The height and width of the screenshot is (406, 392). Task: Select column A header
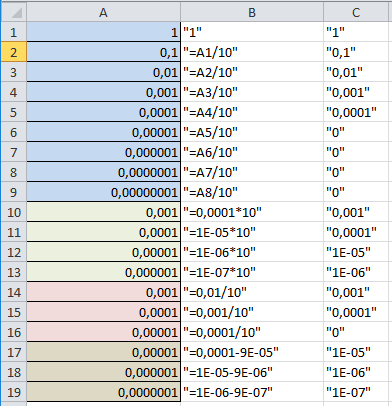(x=103, y=12)
